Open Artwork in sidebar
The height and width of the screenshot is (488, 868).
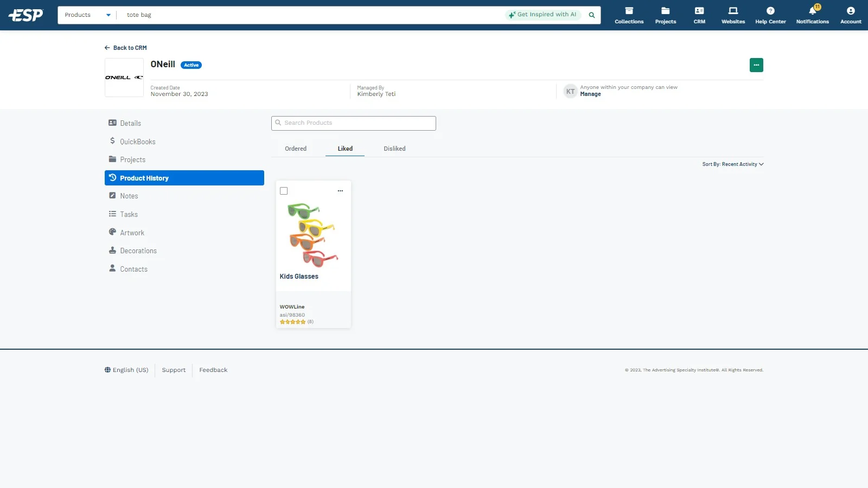coord(184,233)
